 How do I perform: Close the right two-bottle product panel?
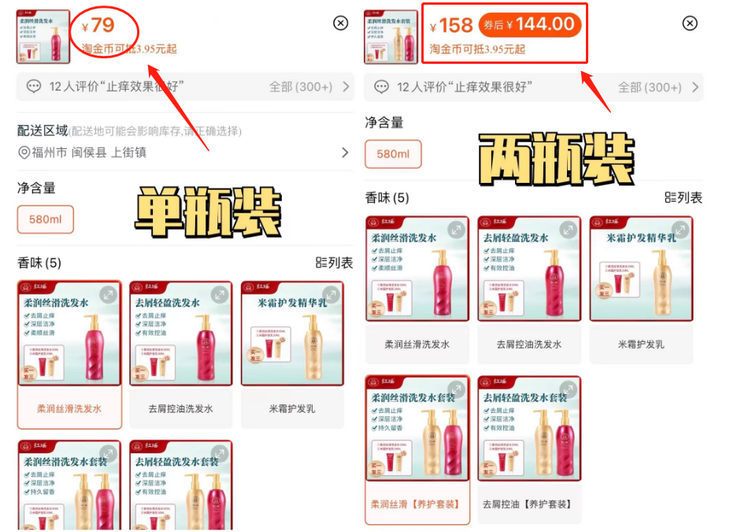pos(689,23)
